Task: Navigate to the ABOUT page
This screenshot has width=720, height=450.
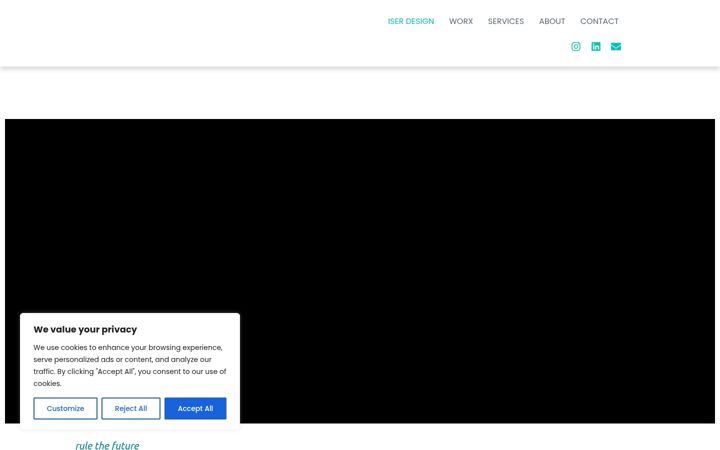Action: pos(552,21)
